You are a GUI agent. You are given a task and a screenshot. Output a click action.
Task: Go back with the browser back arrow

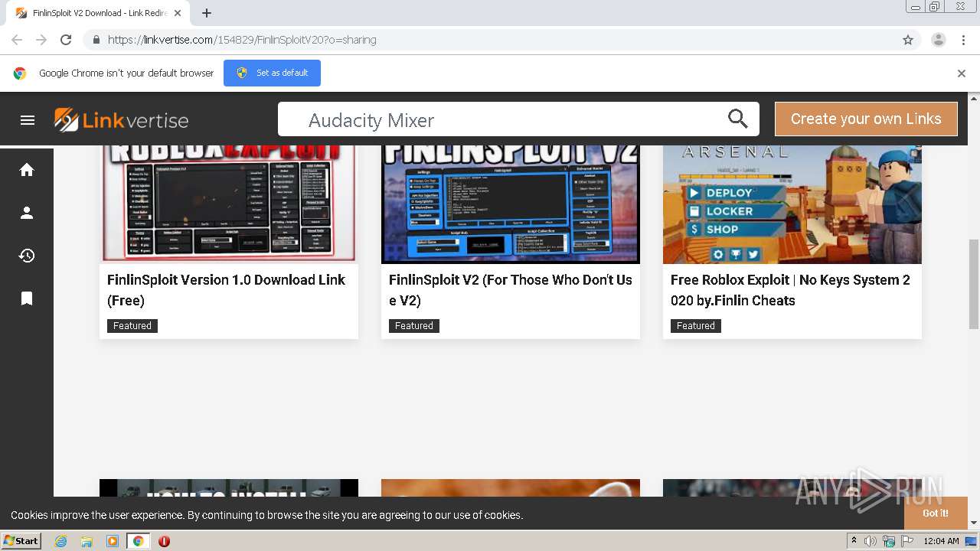[x=17, y=40]
